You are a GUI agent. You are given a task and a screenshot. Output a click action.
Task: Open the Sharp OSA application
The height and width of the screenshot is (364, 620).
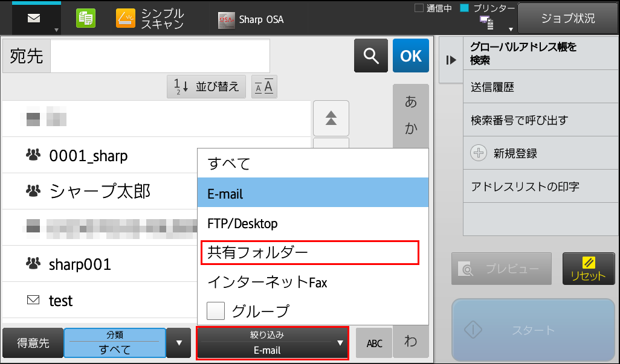[x=251, y=19]
